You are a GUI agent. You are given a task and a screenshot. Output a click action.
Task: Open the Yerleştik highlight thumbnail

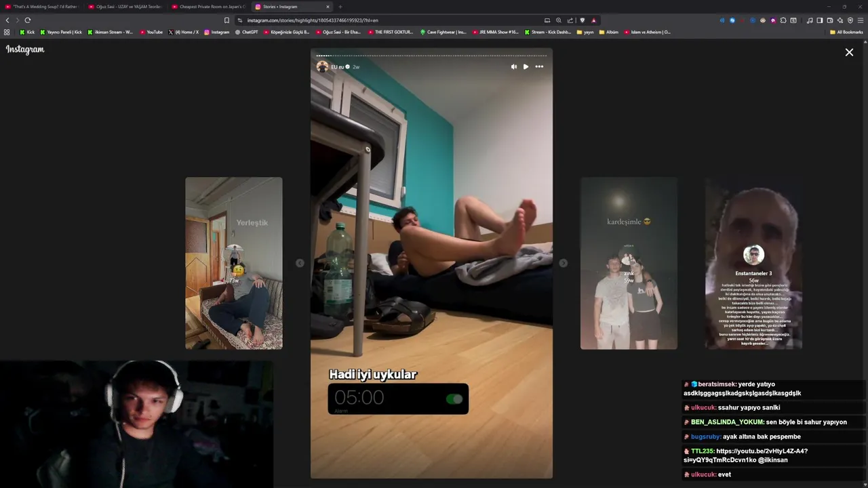234,263
